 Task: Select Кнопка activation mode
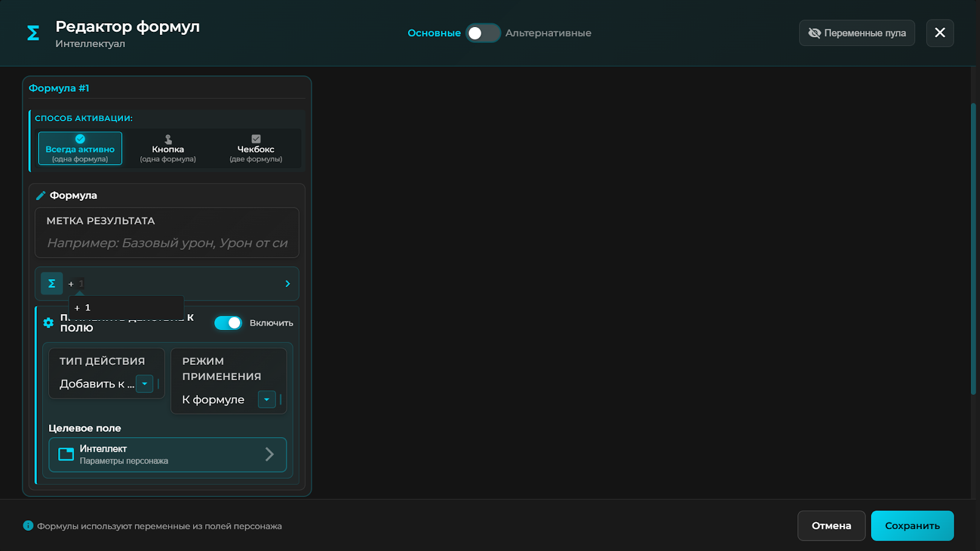[168, 149]
